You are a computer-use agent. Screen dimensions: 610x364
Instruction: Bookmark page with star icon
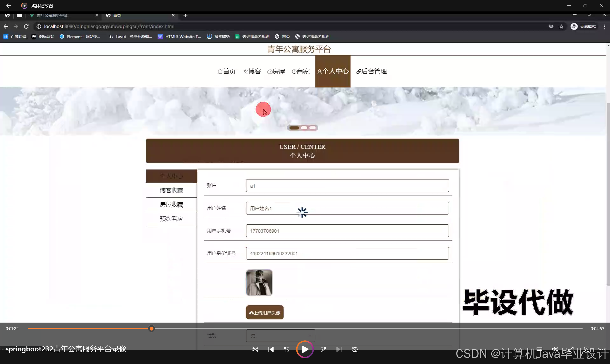coord(561,26)
